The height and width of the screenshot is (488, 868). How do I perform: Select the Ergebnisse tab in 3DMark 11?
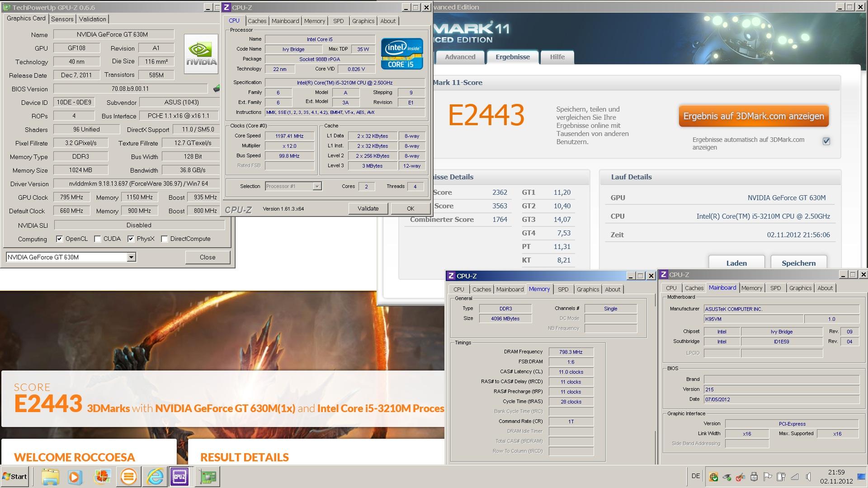(513, 57)
